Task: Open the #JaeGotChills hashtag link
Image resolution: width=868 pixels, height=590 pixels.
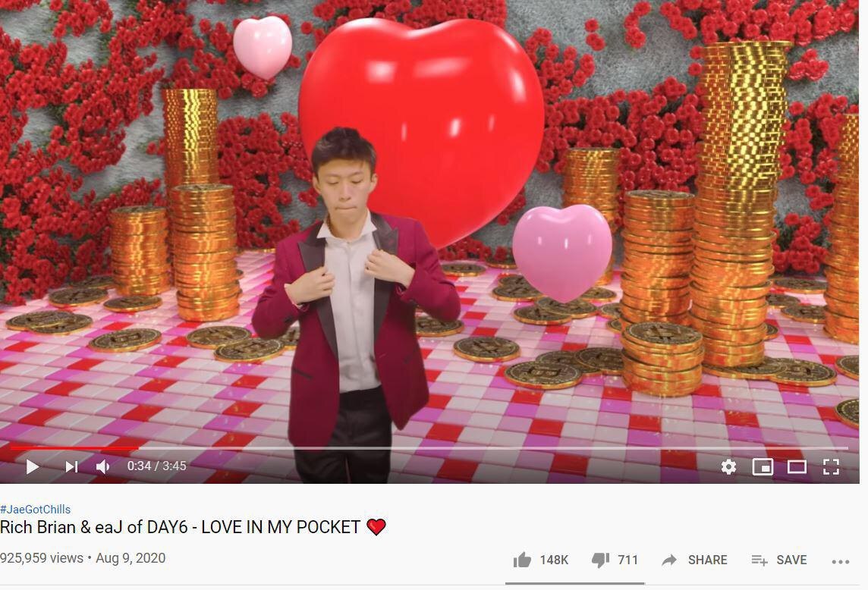Action: pyautogui.click(x=36, y=509)
